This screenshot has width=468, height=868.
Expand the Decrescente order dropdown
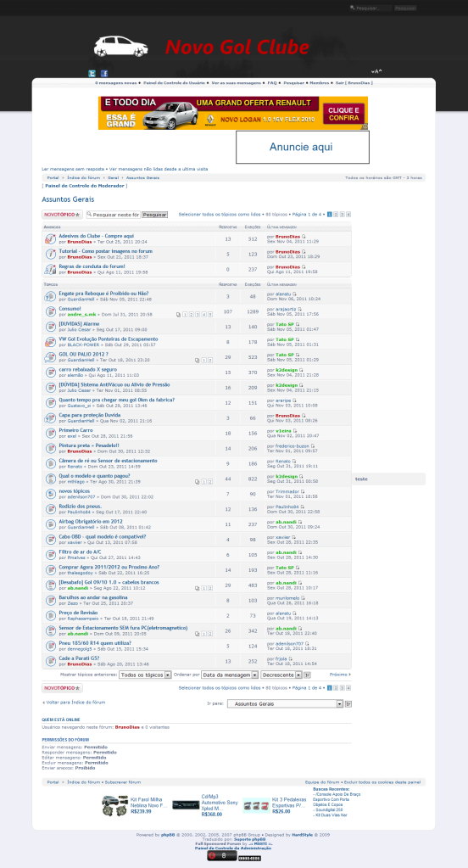click(281, 675)
